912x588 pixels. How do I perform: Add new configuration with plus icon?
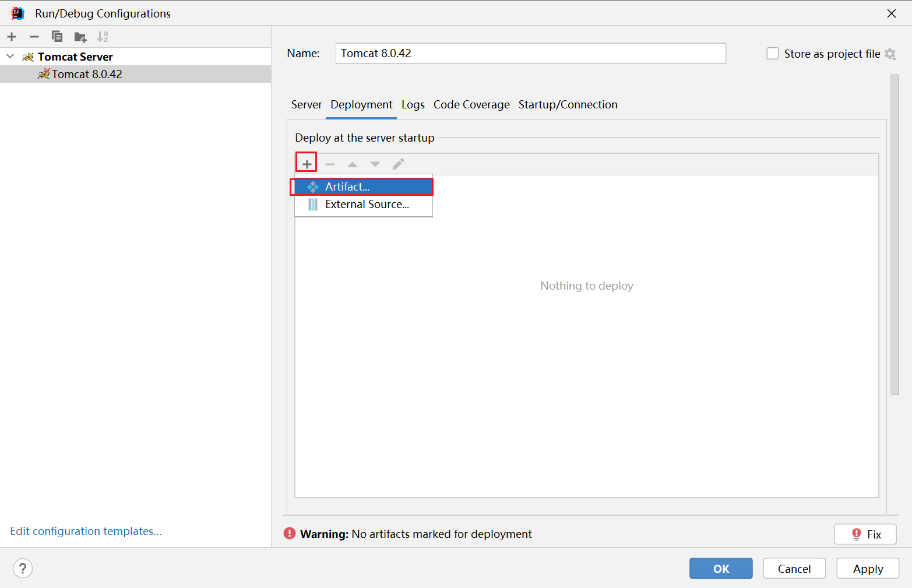tap(12, 37)
